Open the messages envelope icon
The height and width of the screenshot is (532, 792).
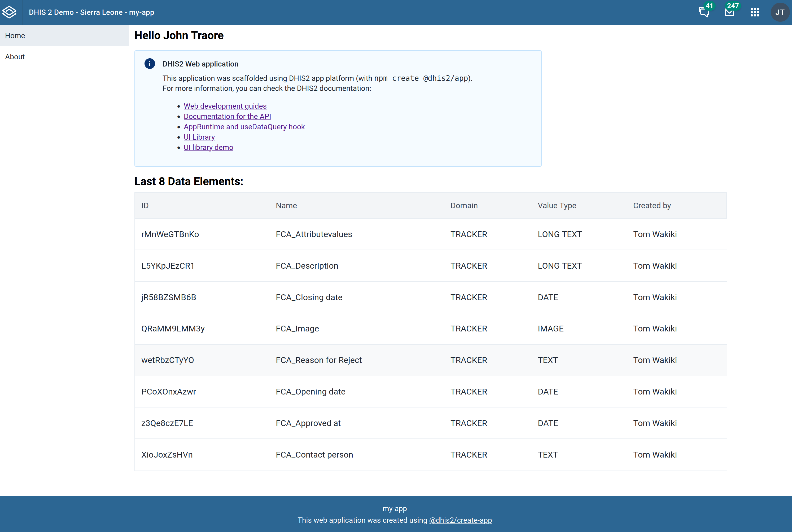click(x=729, y=12)
